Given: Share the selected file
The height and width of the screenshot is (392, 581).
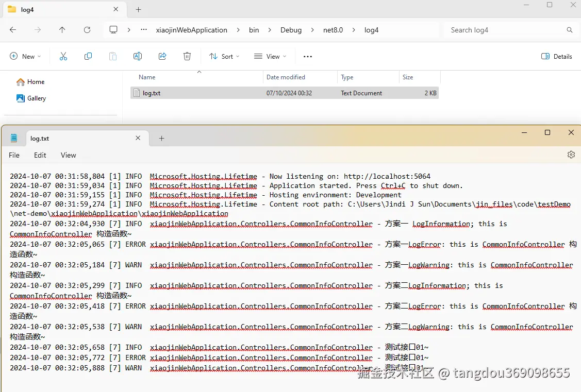Looking at the screenshot, I should (x=162, y=56).
